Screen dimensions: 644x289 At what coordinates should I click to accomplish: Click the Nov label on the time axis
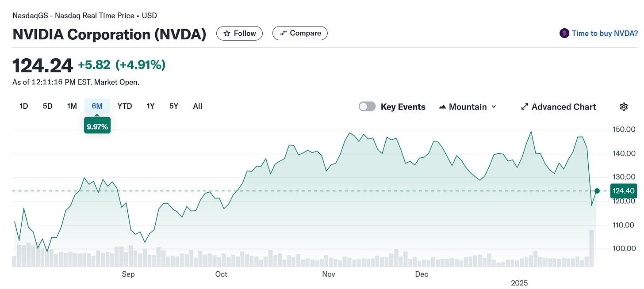click(x=329, y=274)
